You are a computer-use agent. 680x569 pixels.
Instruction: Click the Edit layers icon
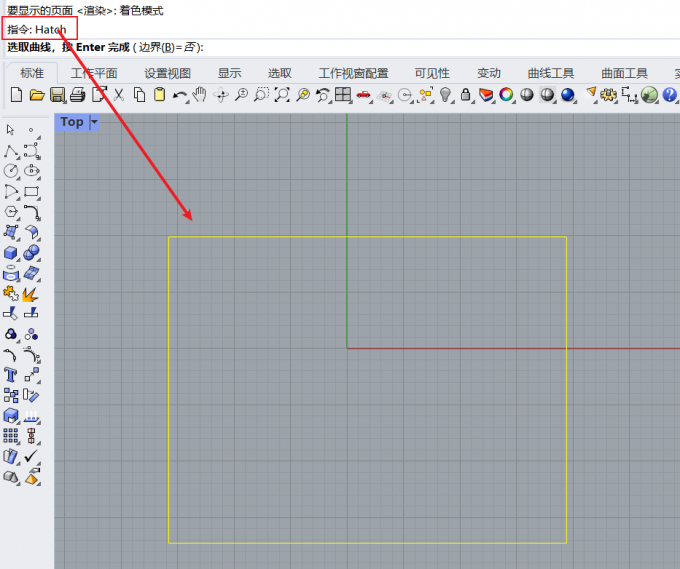486,95
